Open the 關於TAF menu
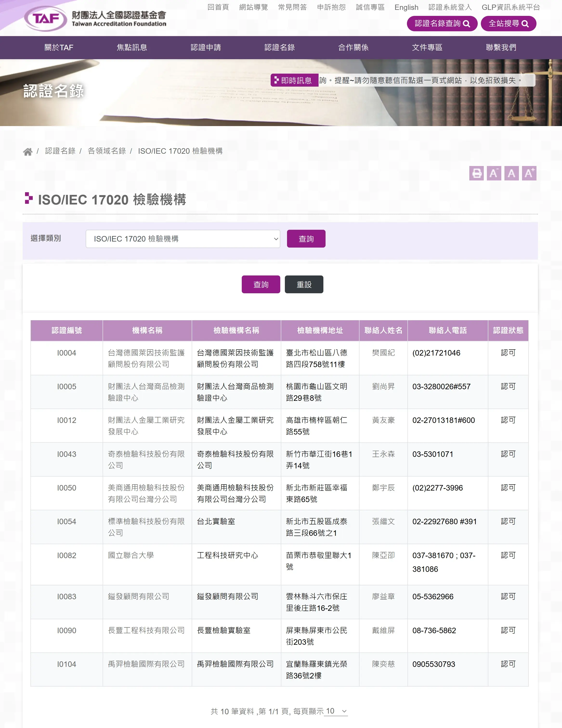Image resolution: width=562 pixels, height=728 pixels. coord(59,48)
